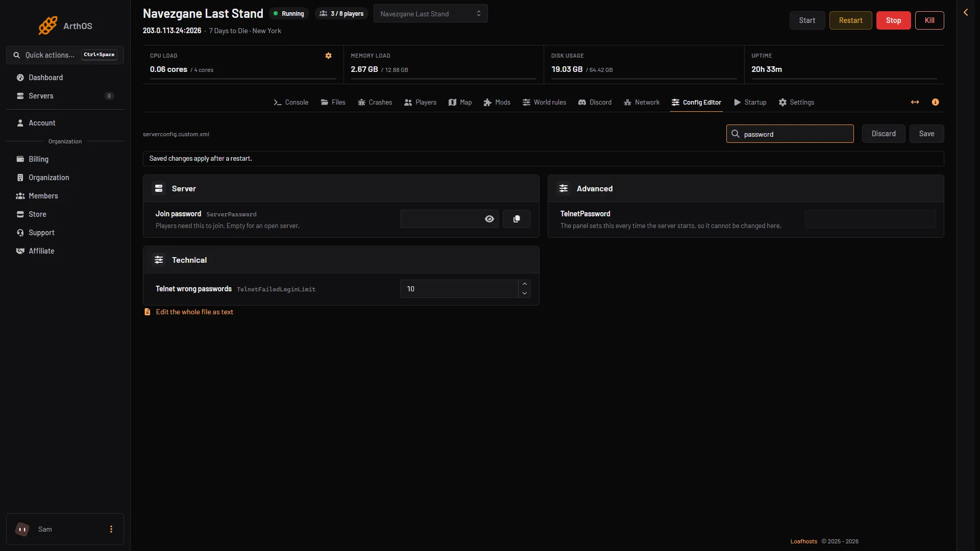Switch to the Console tab
The height and width of the screenshot is (551, 980).
click(x=291, y=102)
